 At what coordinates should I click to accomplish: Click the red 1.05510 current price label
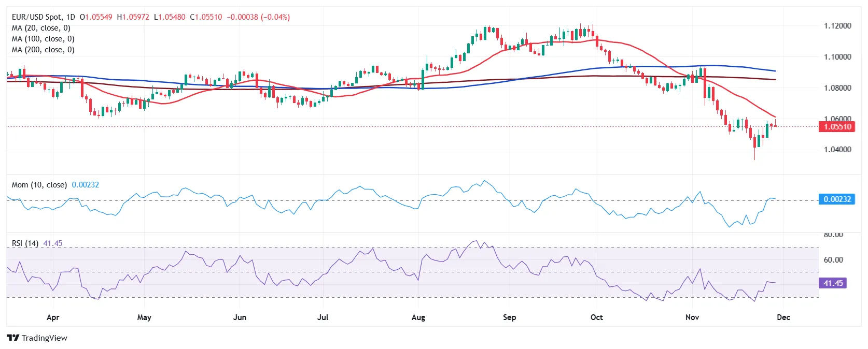pyautogui.click(x=836, y=126)
